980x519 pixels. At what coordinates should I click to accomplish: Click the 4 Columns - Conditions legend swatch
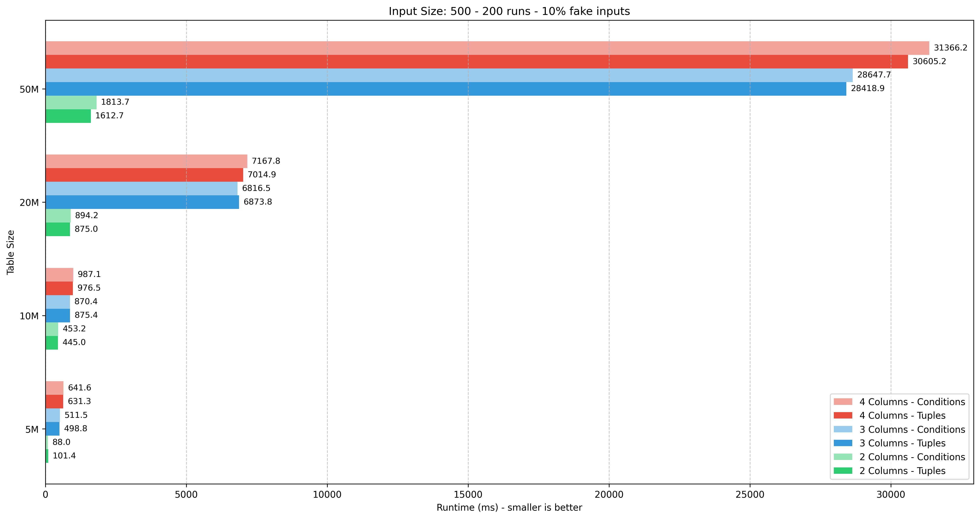[x=843, y=402]
